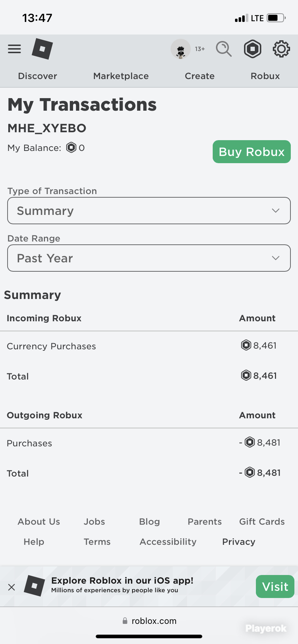Tap the Roblox logo in app banner
This screenshot has width=298, height=644.
[34, 586]
